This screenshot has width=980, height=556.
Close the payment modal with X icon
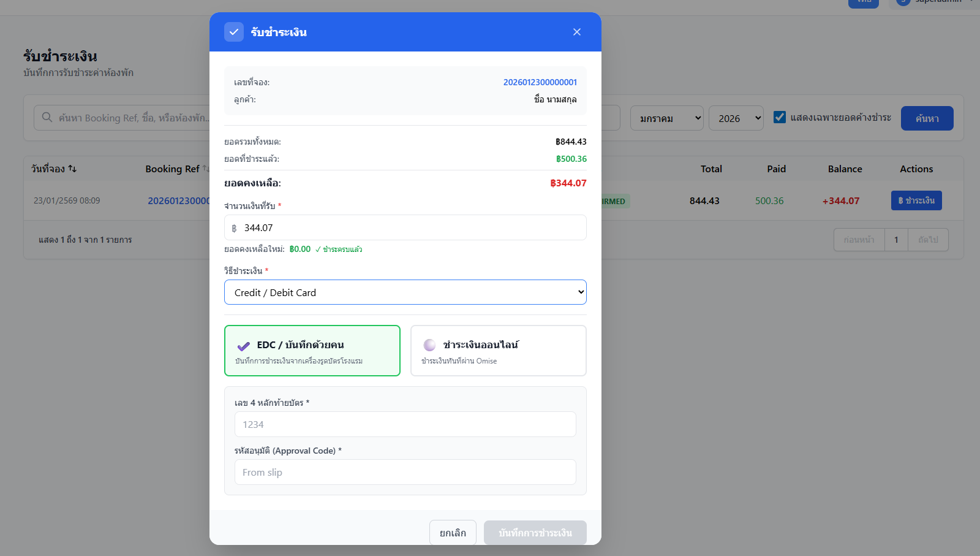point(576,32)
